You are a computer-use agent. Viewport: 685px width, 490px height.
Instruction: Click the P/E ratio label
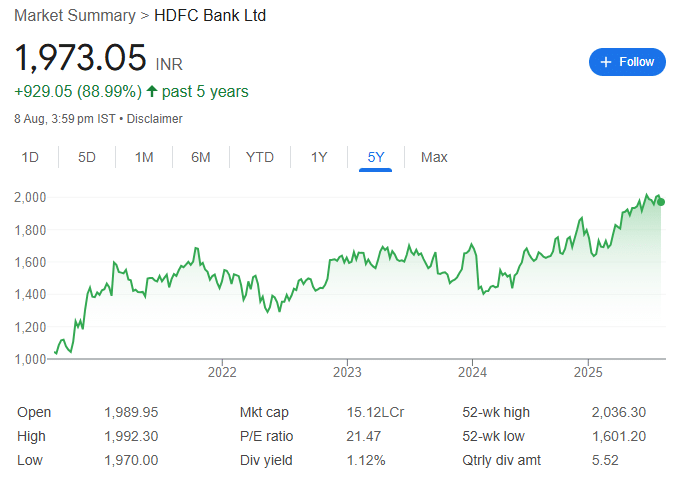click(x=266, y=436)
